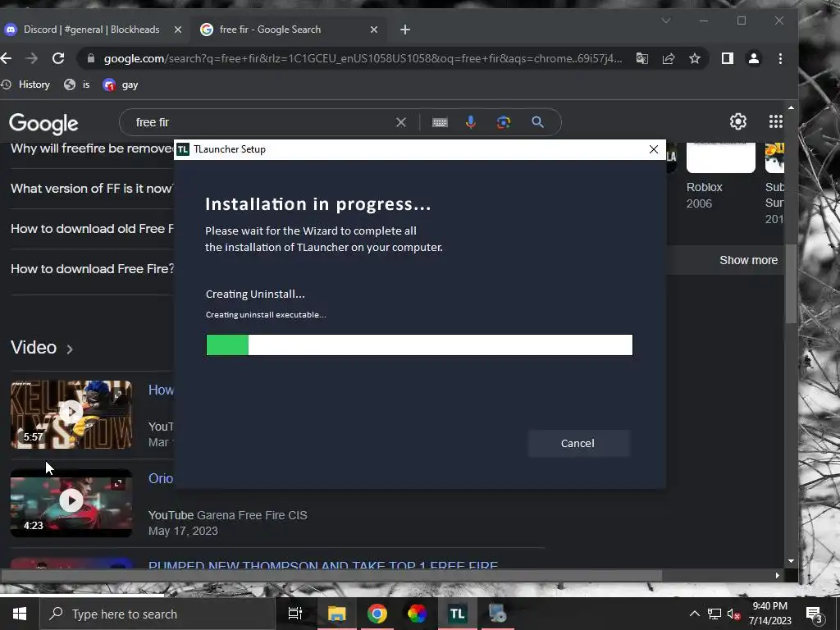Translate this page icon in address bar
840x630 pixels.
pos(641,58)
